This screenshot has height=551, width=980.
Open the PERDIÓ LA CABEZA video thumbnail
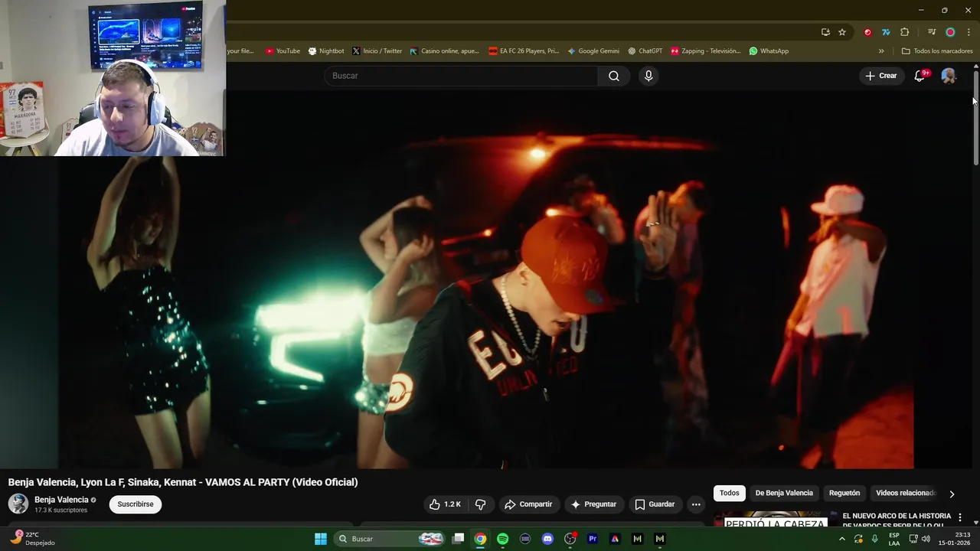pyautogui.click(x=775, y=520)
